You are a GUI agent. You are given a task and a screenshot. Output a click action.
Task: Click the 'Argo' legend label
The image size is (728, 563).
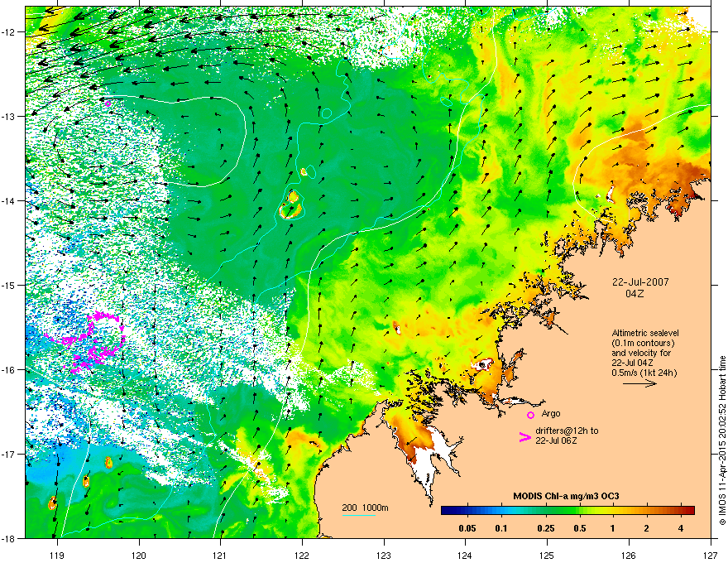click(551, 413)
